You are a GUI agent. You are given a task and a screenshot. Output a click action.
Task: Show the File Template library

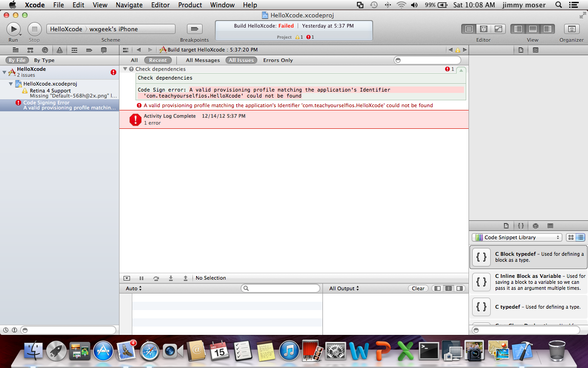tap(506, 226)
